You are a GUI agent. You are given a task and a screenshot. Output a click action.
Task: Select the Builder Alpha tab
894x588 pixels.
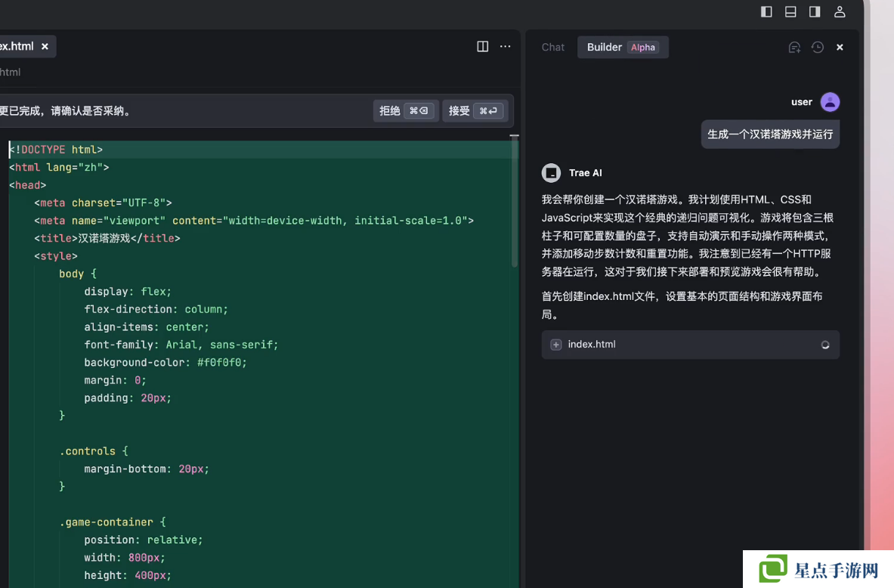[x=622, y=47]
